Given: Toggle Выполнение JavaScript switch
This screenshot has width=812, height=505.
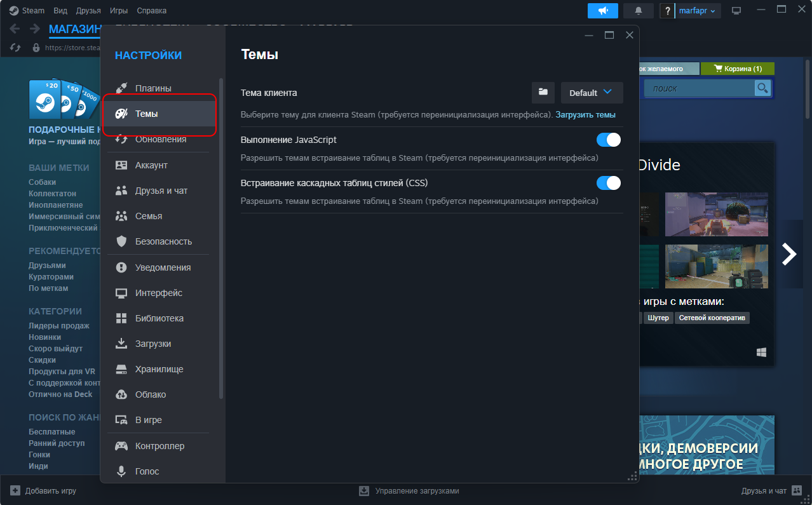Looking at the screenshot, I should click(609, 140).
